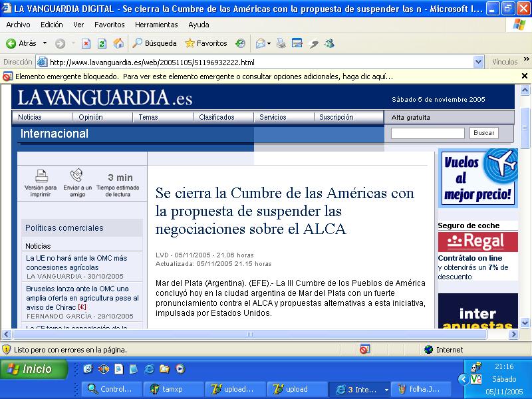Open the Favoritos menu in menu bar
The width and height of the screenshot is (532, 399).
tap(109, 25)
